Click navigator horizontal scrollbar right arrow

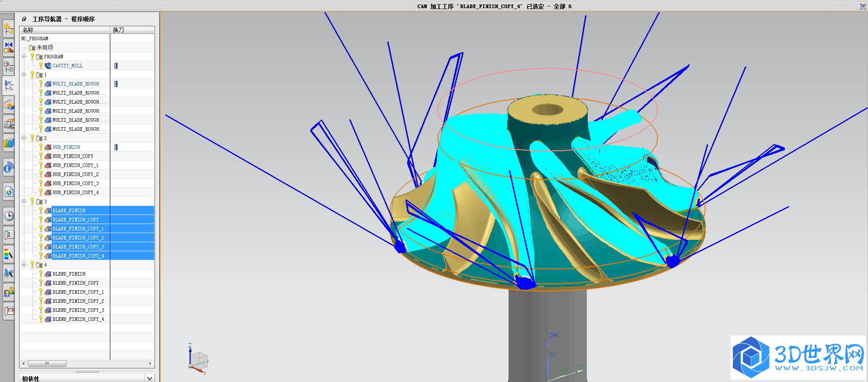(151, 363)
